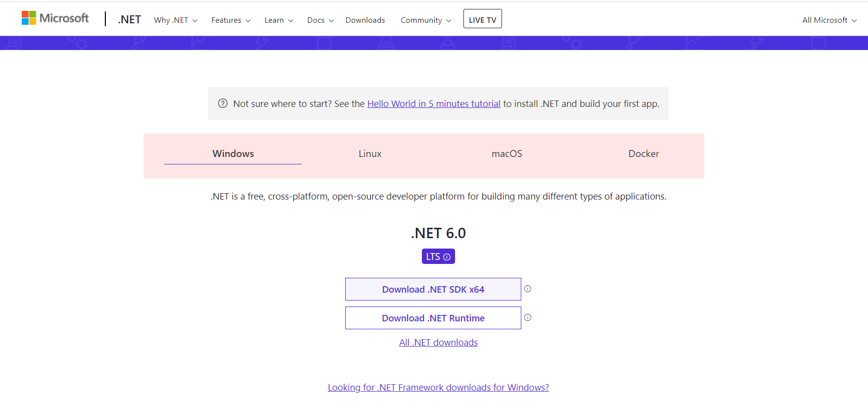Image resolution: width=868 pixels, height=409 pixels.
Task: Click the info icon inside LTS badge
Action: [x=447, y=257]
